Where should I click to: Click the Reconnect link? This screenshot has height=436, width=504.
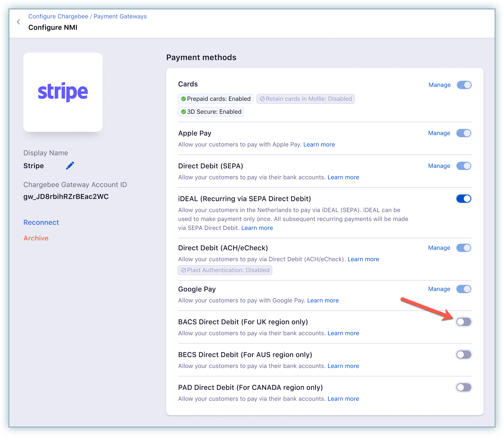pyautogui.click(x=41, y=222)
